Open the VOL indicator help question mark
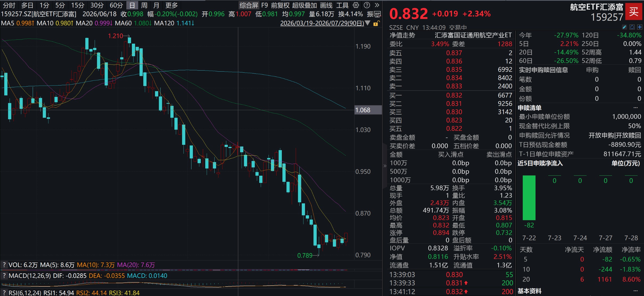Image resolution: width=644 pixels, height=296 pixels. click(4, 265)
